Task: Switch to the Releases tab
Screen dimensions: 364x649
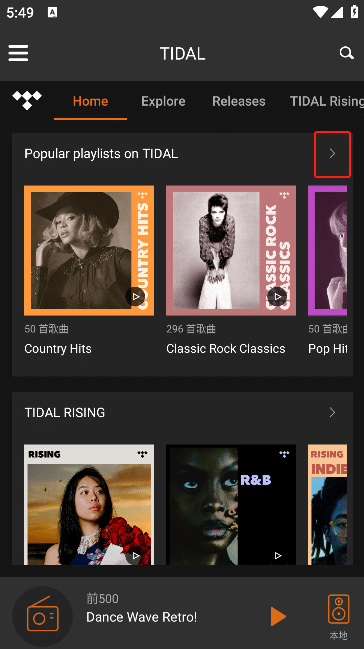Action: click(239, 101)
